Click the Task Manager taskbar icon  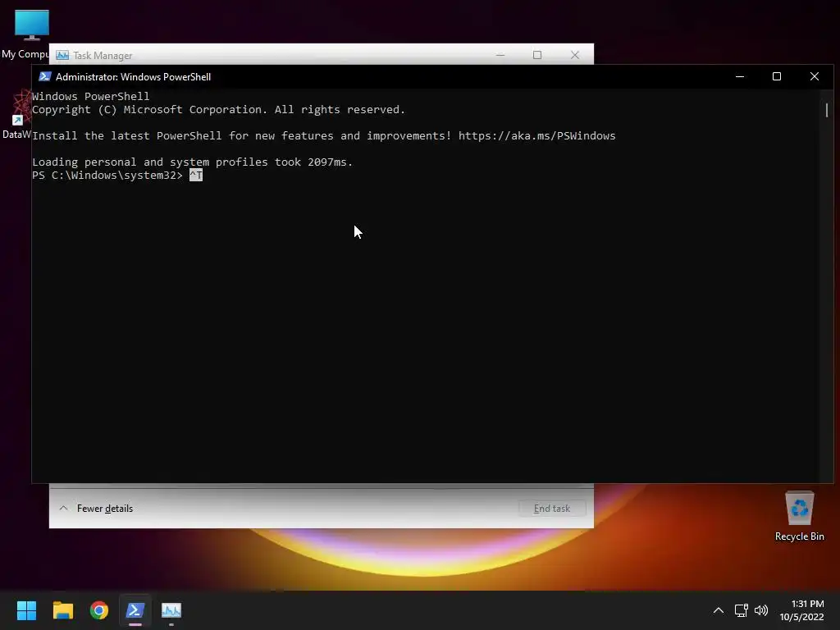tap(171, 610)
